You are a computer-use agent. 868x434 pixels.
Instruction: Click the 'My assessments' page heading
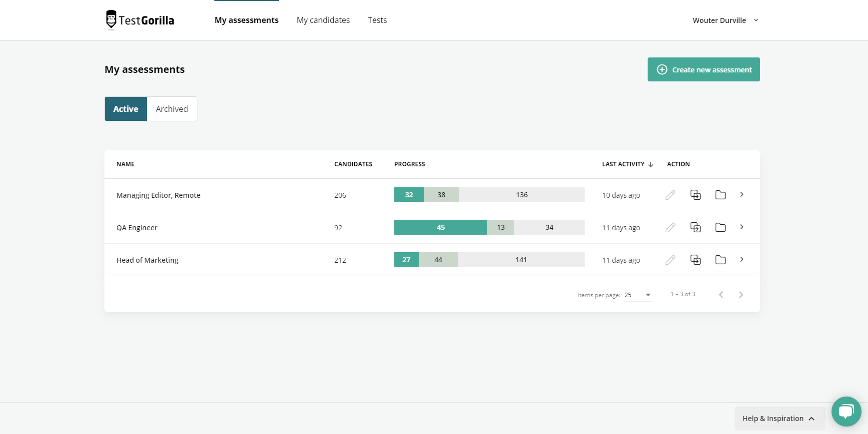[145, 69]
